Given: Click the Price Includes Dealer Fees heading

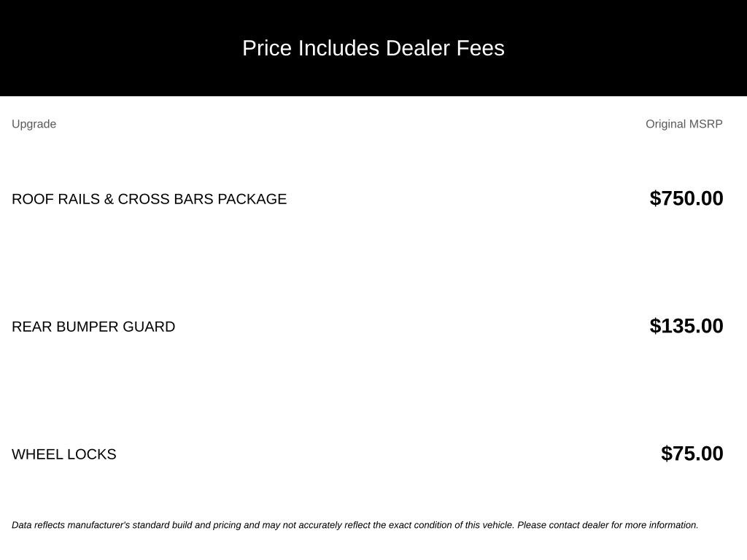Looking at the screenshot, I should click(373, 48).
